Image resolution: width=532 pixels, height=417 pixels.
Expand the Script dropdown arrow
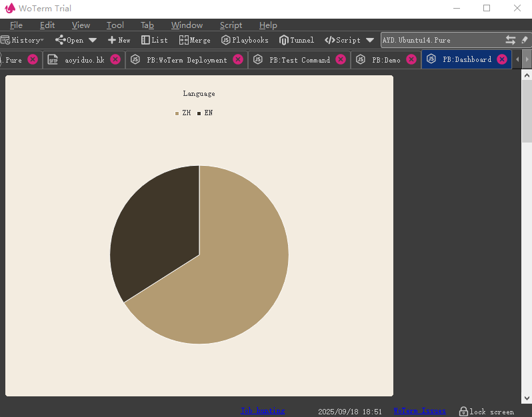tap(370, 40)
